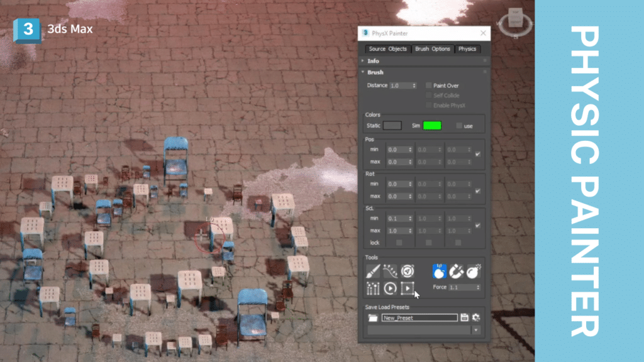Switch to the Physics tab

click(467, 49)
